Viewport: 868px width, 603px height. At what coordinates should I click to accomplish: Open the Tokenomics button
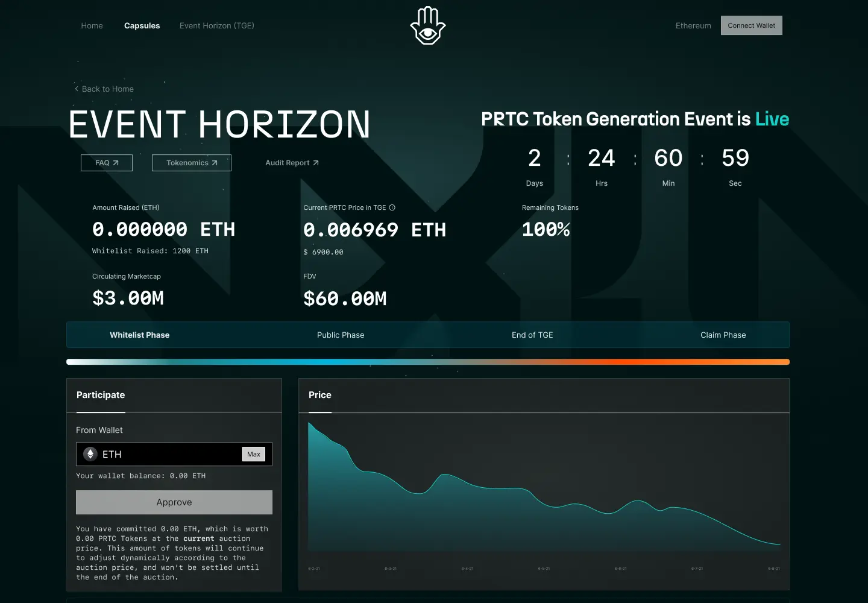pyautogui.click(x=192, y=163)
